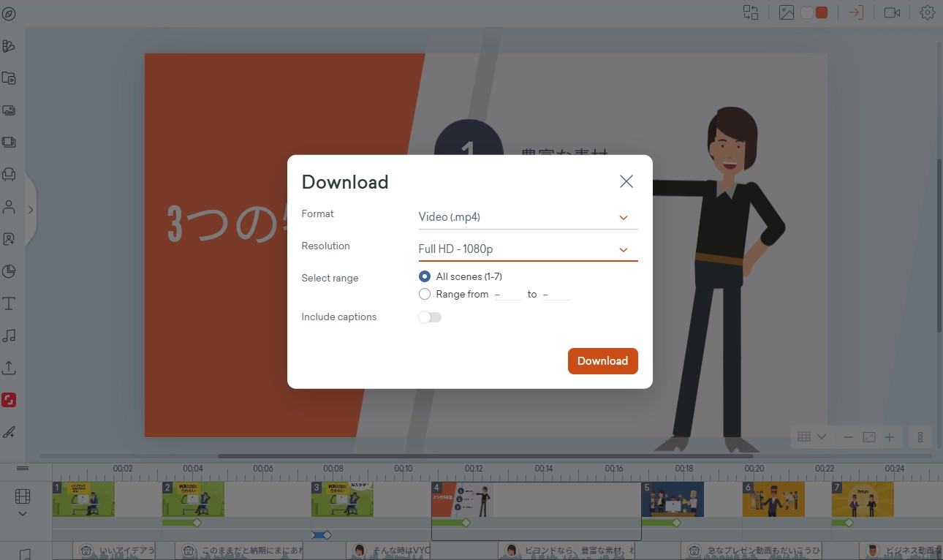
Task: Open the scene video folder icon in the sidebar
Action: pyautogui.click(x=9, y=78)
